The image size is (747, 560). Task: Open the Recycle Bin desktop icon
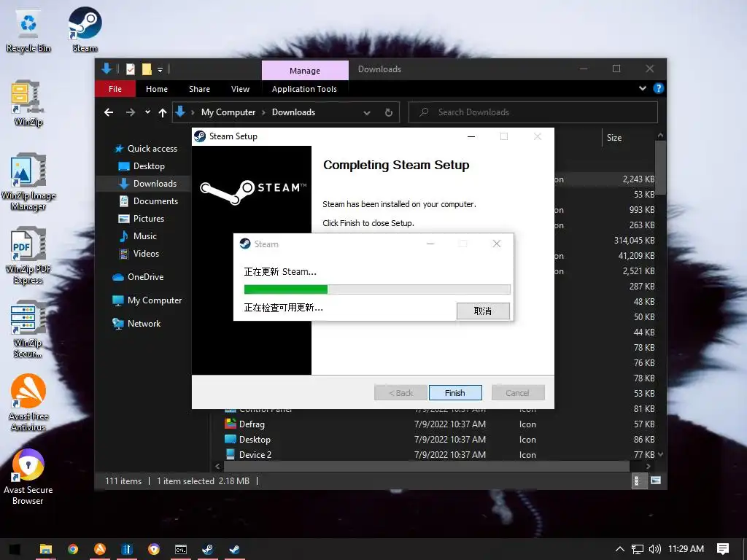tap(28, 29)
